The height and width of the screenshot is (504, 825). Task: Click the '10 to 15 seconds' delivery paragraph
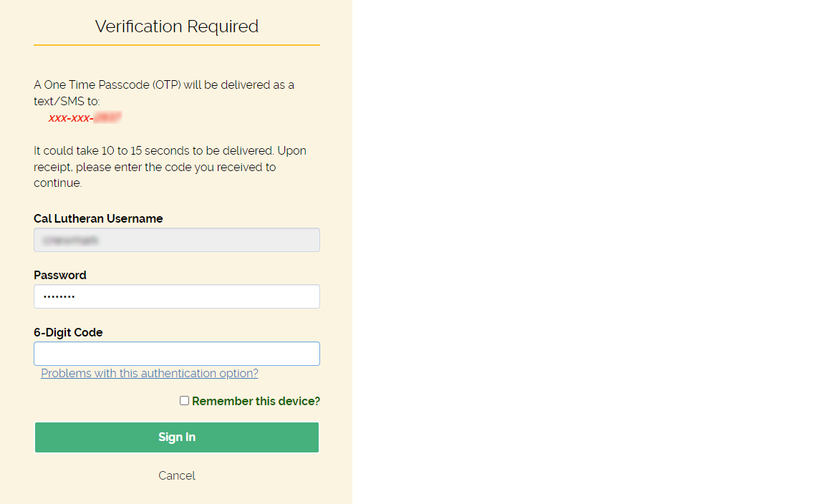(170, 167)
